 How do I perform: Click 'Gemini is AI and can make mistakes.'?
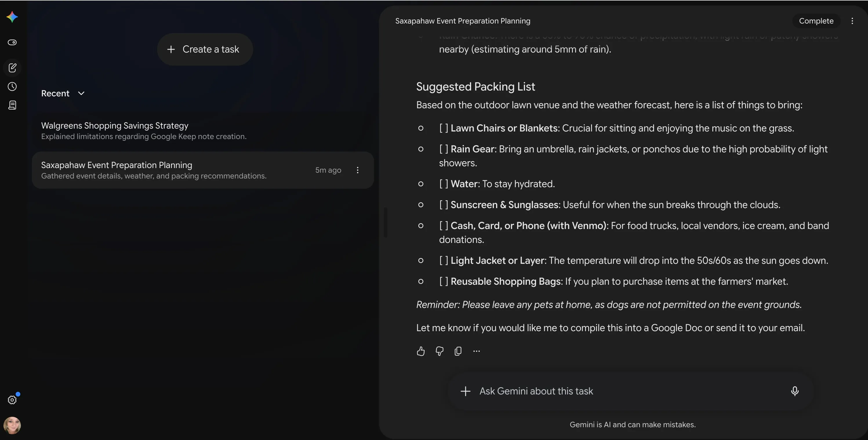tap(633, 425)
